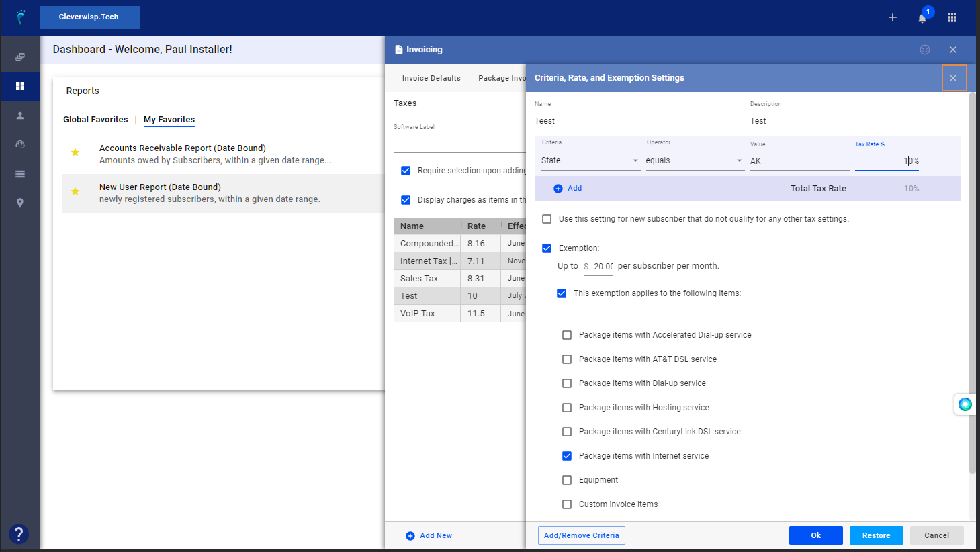Viewport: 980px width, 552px height.
Task: Open the support headset icon in sidebar
Action: click(20, 144)
